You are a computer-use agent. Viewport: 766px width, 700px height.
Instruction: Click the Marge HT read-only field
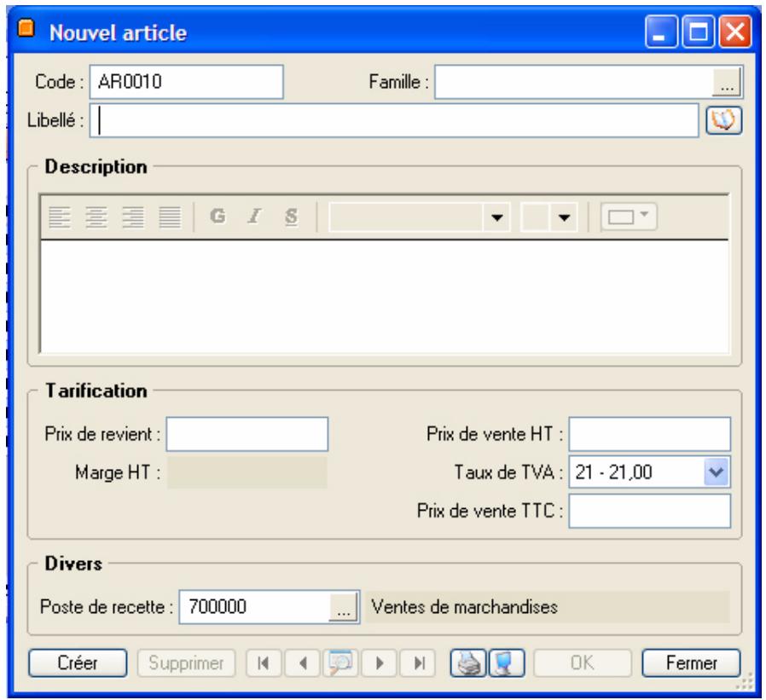click(247, 472)
